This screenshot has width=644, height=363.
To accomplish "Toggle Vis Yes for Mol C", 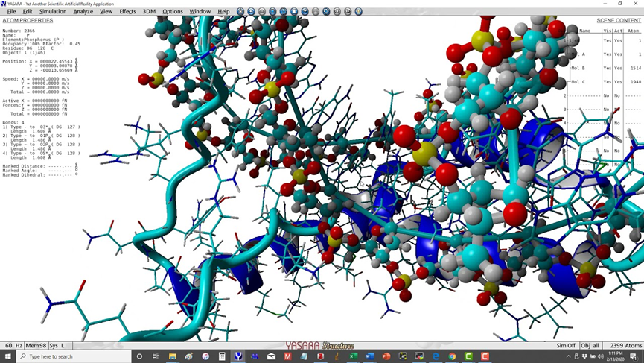I will (607, 82).
